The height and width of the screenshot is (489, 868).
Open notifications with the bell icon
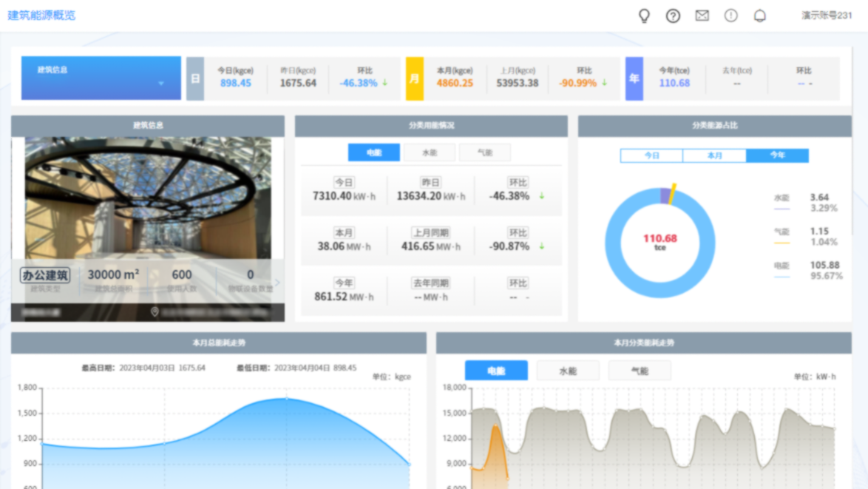(x=759, y=16)
